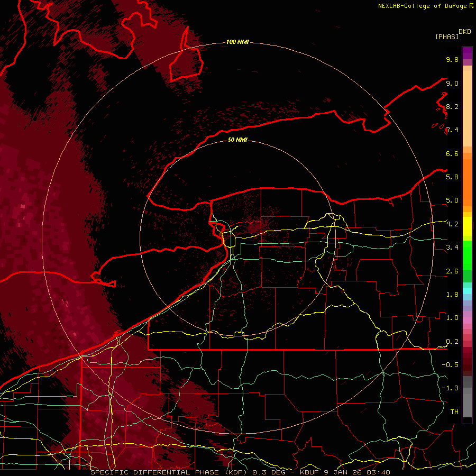
Task: Pick the yellow segment of the color bar
Action: [467, 226]
